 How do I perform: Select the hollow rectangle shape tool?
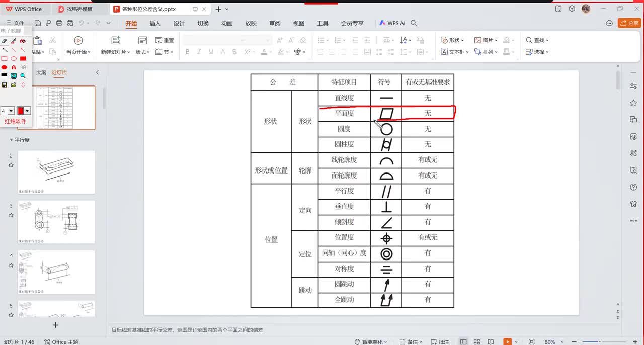(x=4, y=58)
